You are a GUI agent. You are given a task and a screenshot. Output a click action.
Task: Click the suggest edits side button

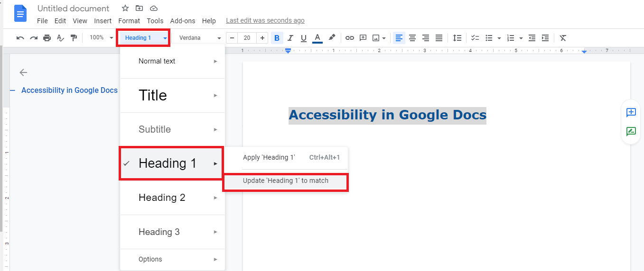[x=631, y=132]
